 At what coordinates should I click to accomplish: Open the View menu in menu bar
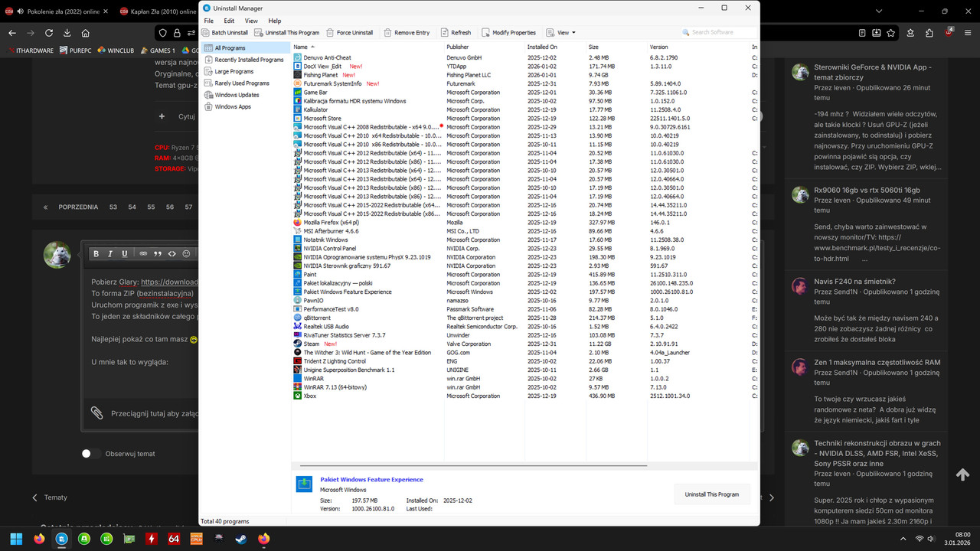(251, 21)
